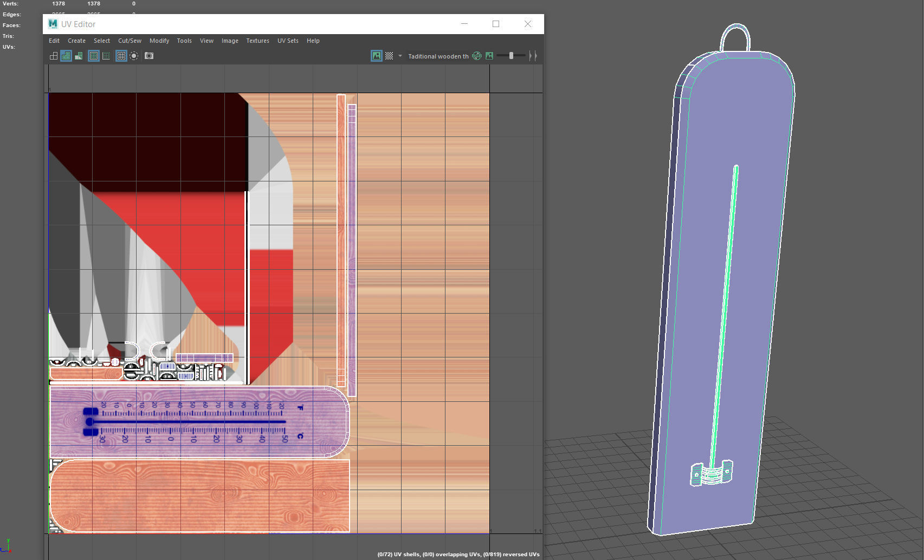
Task: Close the UV Editor window
Action: [528, 24]
